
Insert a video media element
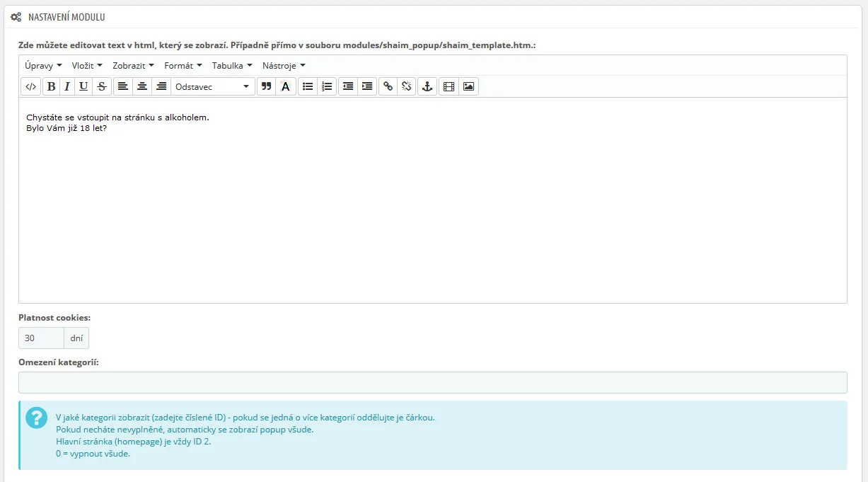(x=449, y=86)
